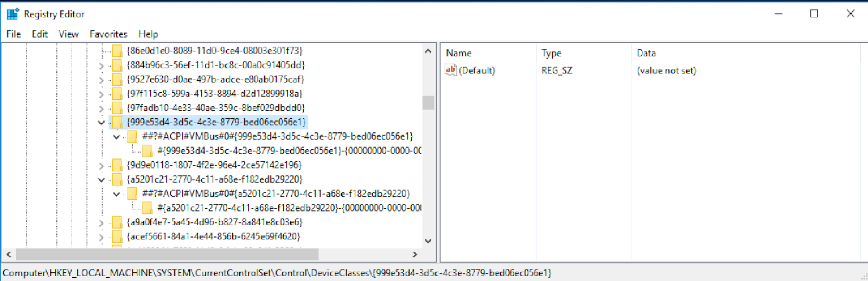Image resolution: width=868 pixels, height=281 pixels.
Task: Select key {97f115c8-599a-4153-8894-d2d12899918a}
Action: 215,93
